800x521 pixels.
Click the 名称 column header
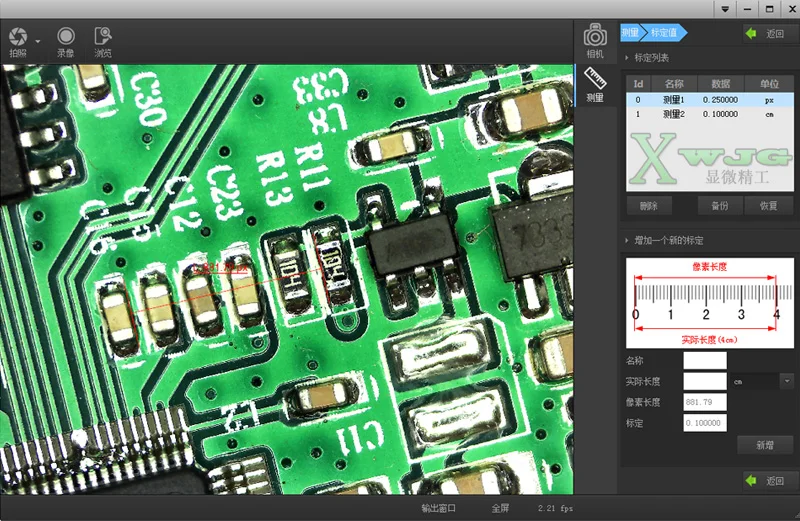[x=673, y=84]
